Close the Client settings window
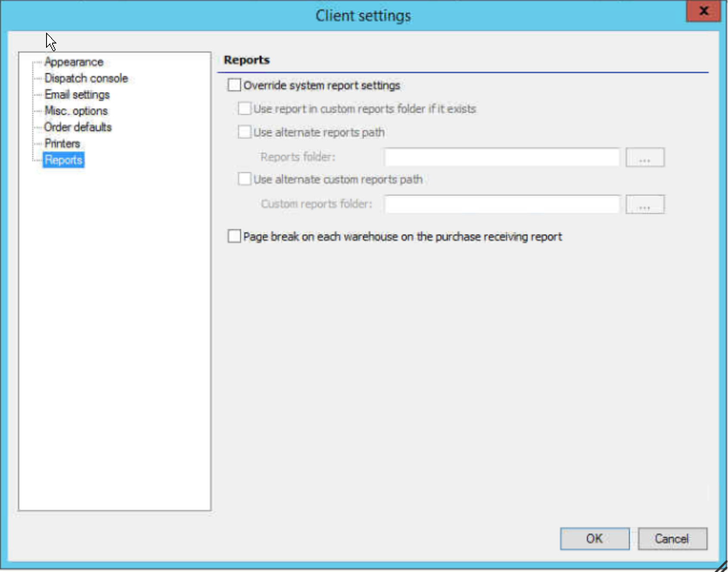Viewport: 728px width, 572px height. point(703,11)
